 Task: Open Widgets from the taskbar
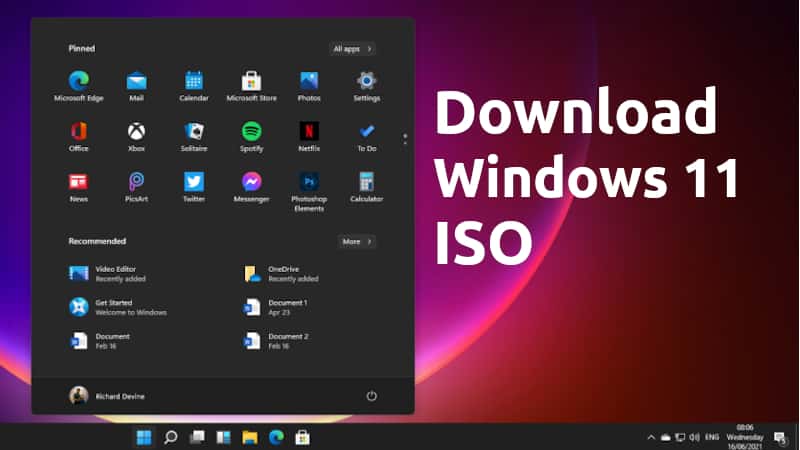223,437
